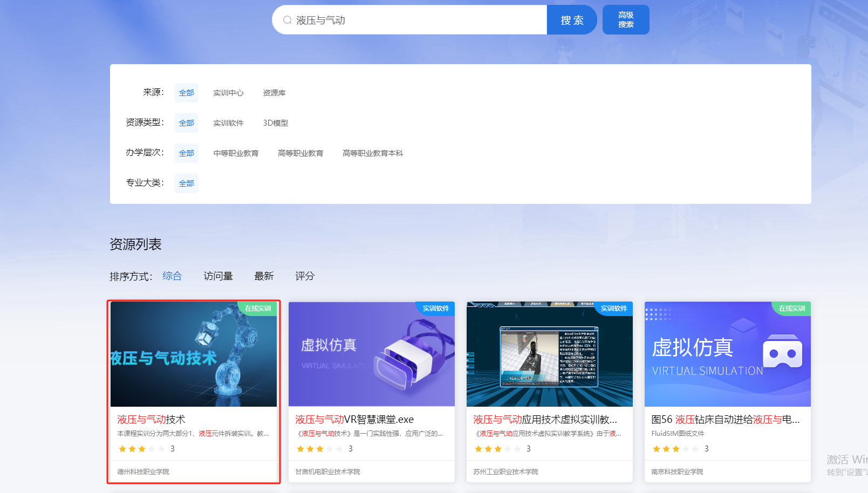Sort resources by 评分

point(304,276)
